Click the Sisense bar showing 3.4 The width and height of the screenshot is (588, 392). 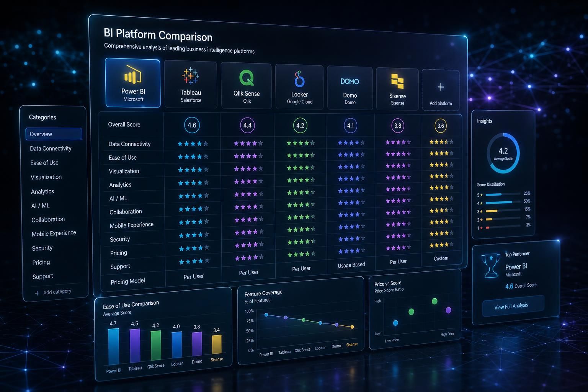point(217,344)
